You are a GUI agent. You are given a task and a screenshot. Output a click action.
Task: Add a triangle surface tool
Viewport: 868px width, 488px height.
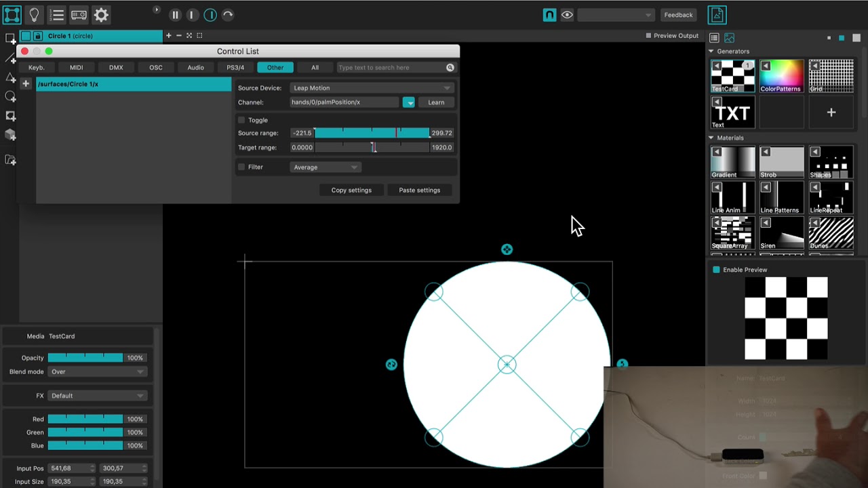click(x=10, y=77)
